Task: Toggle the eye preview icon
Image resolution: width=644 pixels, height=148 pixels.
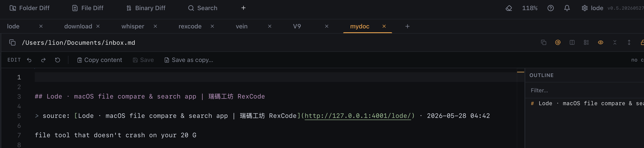Action: pos(600,43)
